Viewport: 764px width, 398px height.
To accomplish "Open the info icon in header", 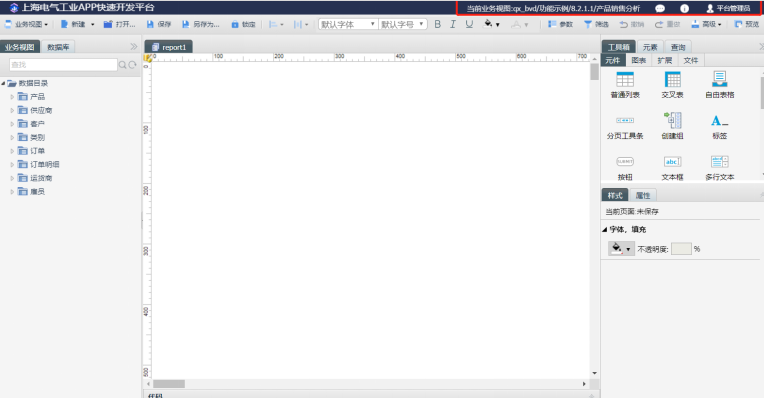I will click(684, 8).
